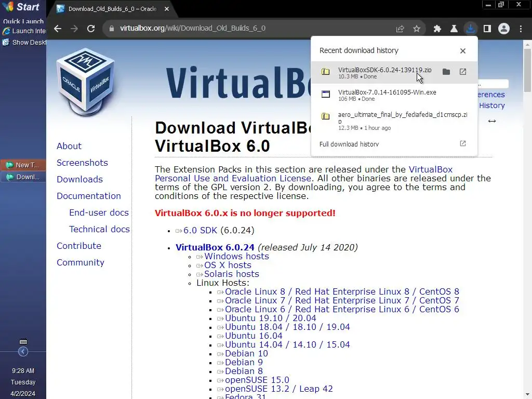This screenshot has height=399, width=532.
Task: Open the History link at right
Action: (491, 105)
